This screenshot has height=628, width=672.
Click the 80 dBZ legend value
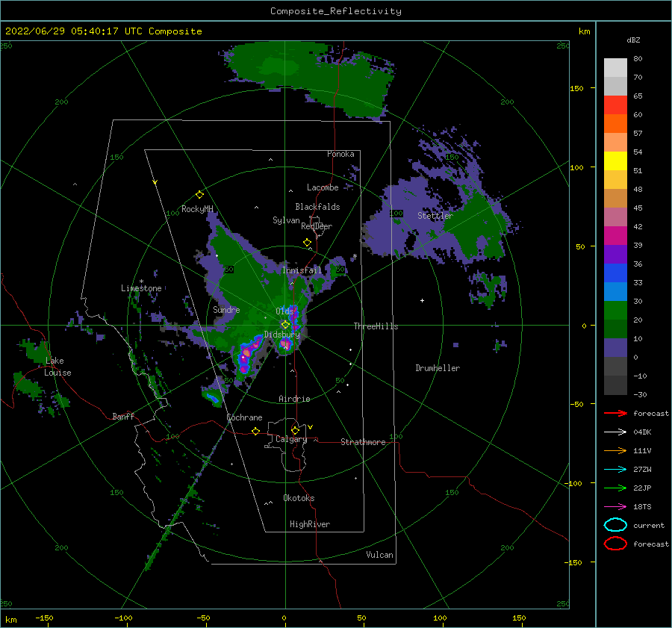pos(638,59)
